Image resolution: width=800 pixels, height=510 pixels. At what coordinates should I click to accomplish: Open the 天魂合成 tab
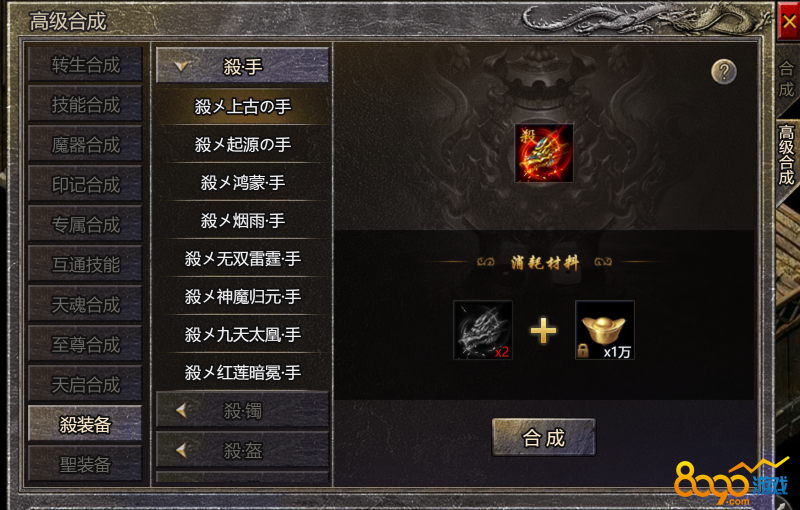[85, 304]
